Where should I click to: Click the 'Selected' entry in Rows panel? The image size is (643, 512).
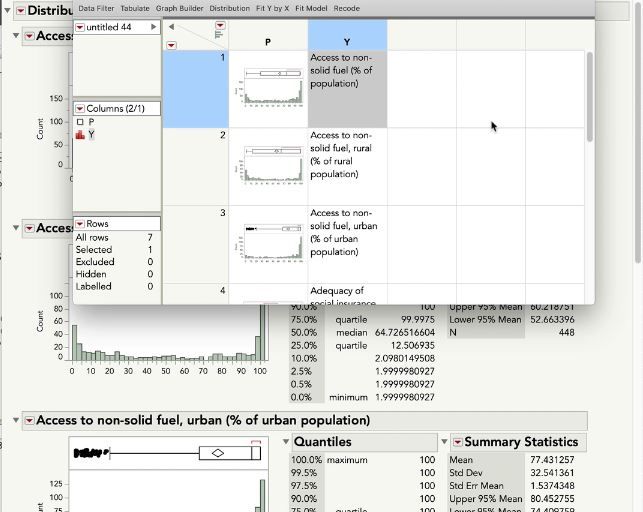(114, 250)
